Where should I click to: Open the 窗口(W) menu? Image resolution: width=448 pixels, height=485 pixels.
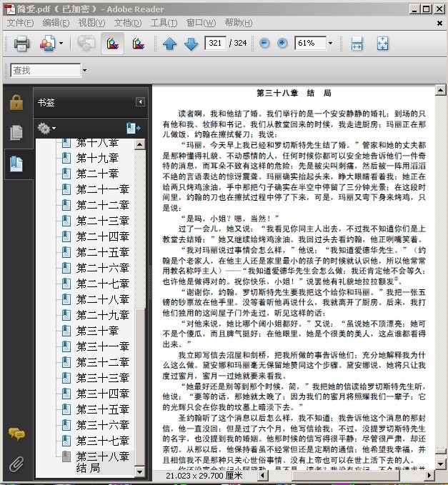click(201, 23)
